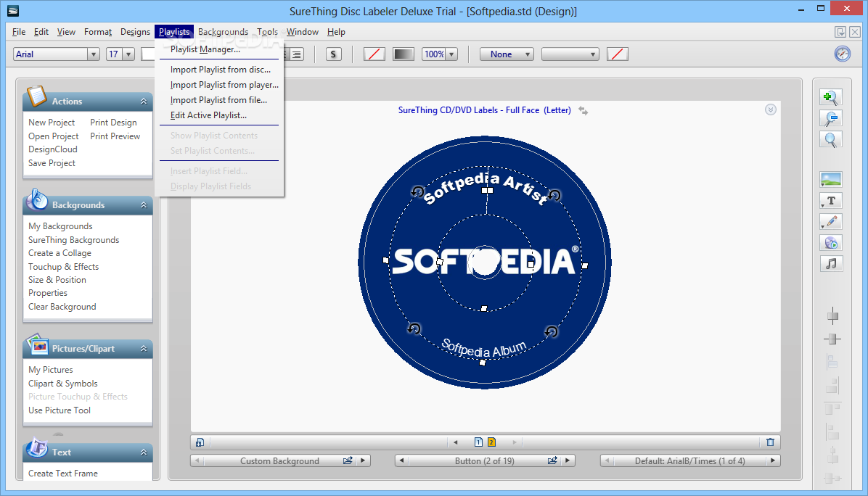Click the round collapse chevron above canvas
Image resolution: width=868 pixels, height=496 pixels.
click(x=771, y=109)
